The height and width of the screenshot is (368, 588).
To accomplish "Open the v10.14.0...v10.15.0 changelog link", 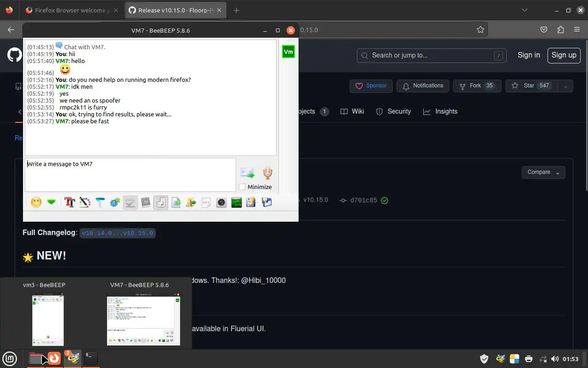I will (x=117, y=233).
